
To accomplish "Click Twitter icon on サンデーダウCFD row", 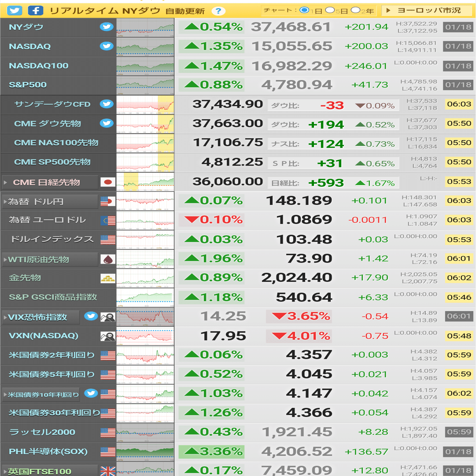I will click(x=107, y=104).
